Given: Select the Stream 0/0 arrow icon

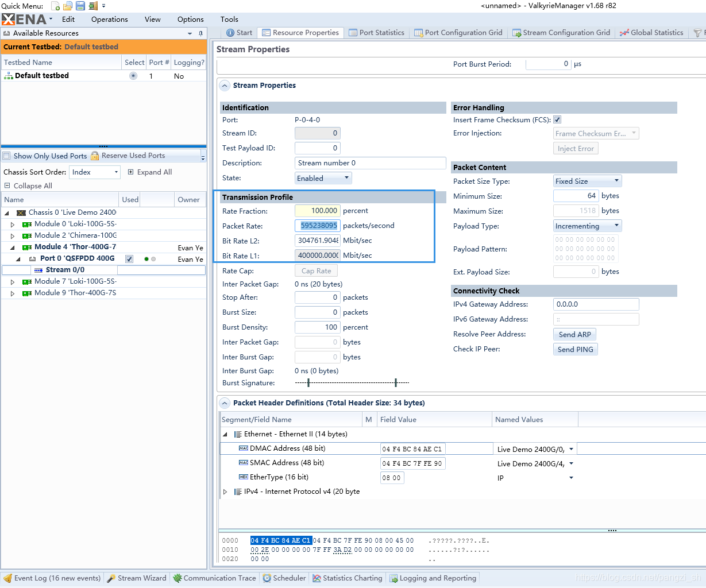Looking at the screenshot, I should (38, 270).
